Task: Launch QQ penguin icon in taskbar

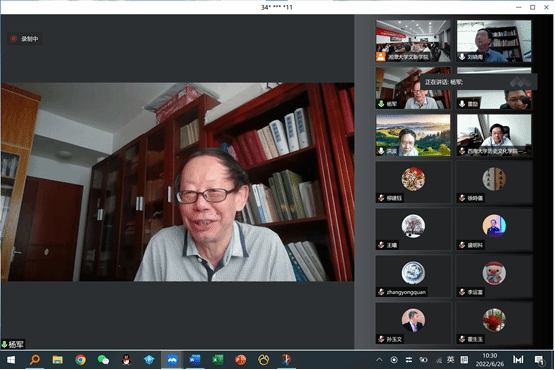Action: click(126, 360)
